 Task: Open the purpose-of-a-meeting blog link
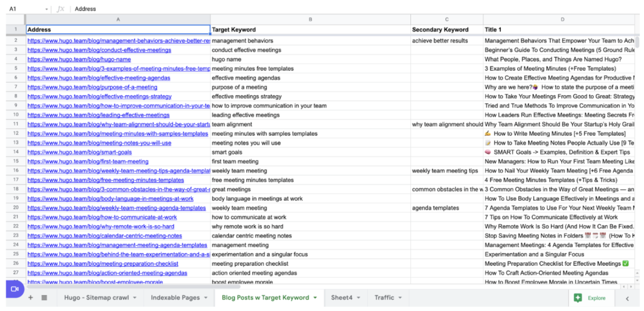[x=93, y=87]
